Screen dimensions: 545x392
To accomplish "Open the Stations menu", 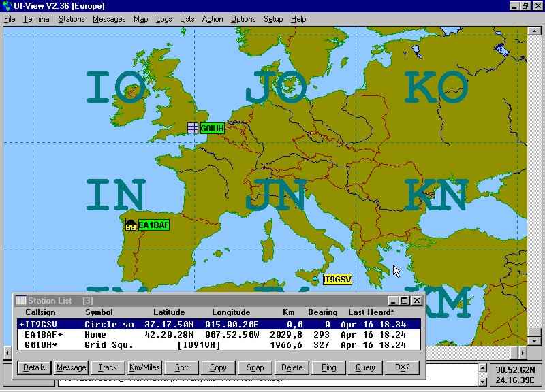I will pyautogui.click(x=72, y=19).
